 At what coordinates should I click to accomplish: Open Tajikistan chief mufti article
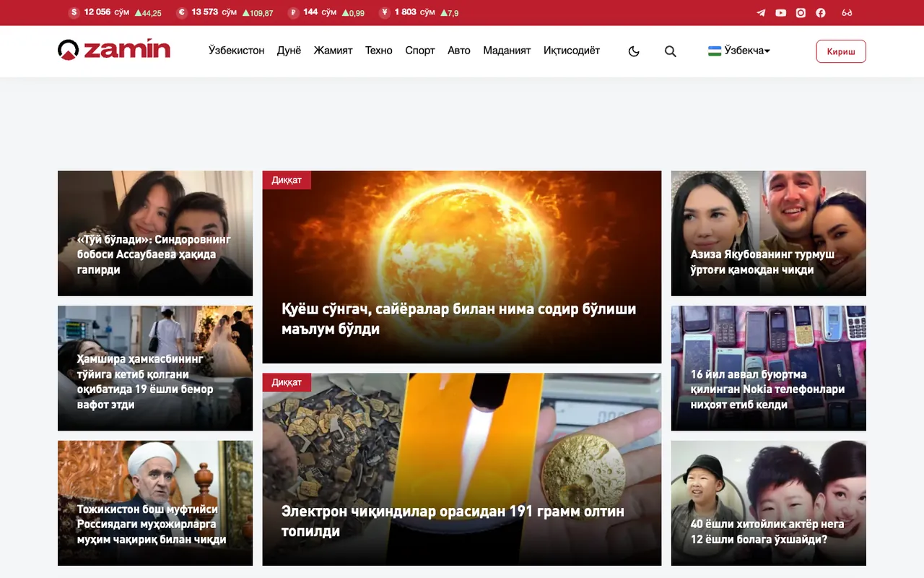click(155, 504)
